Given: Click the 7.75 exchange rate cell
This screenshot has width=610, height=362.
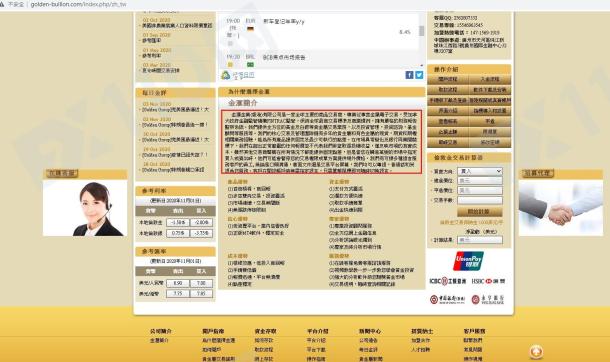Looking at the screenshot, I should click(178, 294).
